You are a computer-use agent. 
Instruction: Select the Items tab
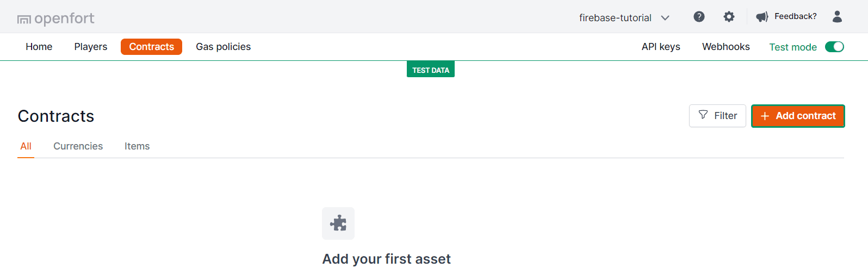point(137,146)
